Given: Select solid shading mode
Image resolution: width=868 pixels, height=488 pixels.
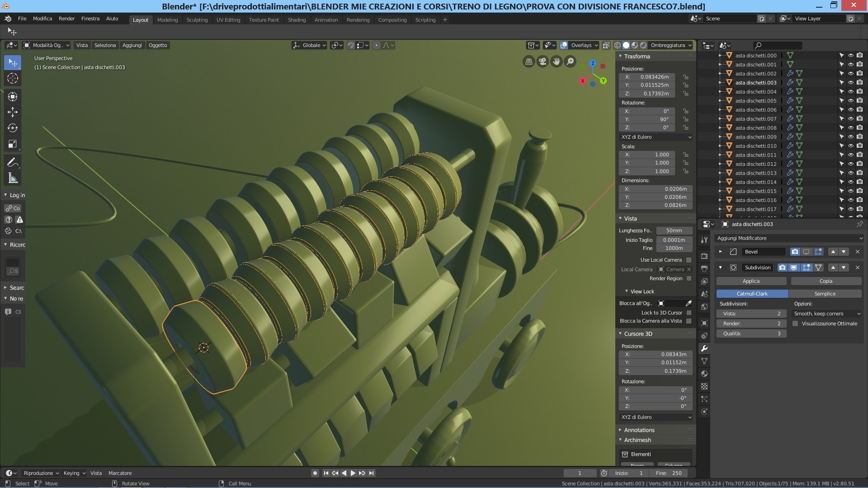Looking at the screenshot, I should pos(626,45).
